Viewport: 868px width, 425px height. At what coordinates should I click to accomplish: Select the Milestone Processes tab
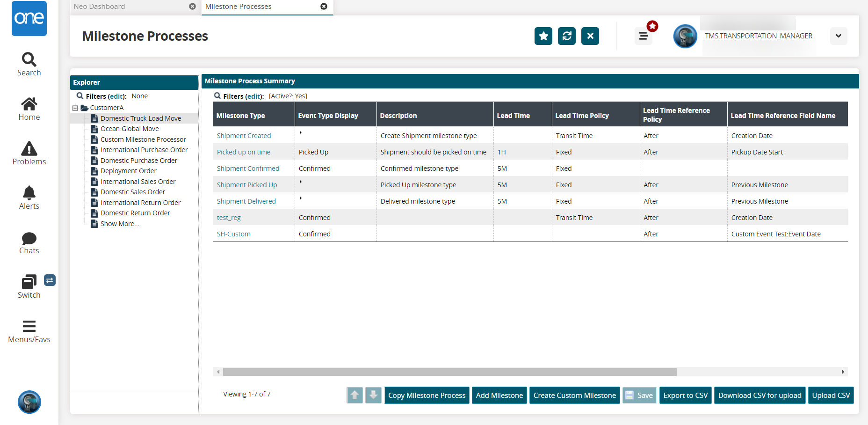pos(239,7)
